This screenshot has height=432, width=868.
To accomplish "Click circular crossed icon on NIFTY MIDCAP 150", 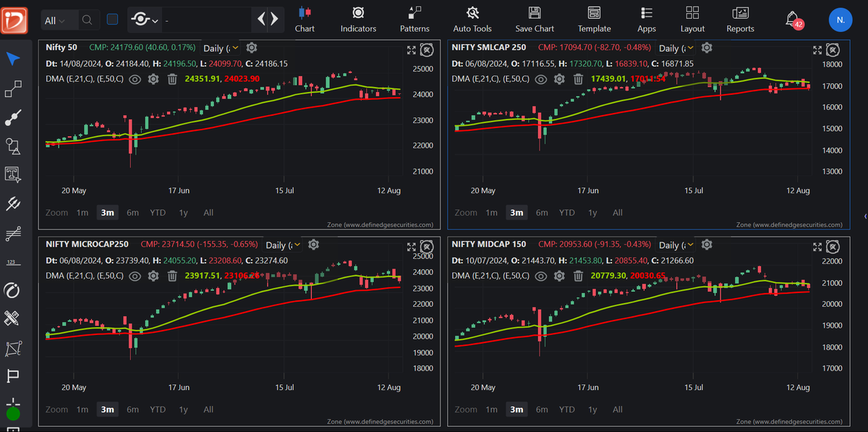I will tap(833, 246).
